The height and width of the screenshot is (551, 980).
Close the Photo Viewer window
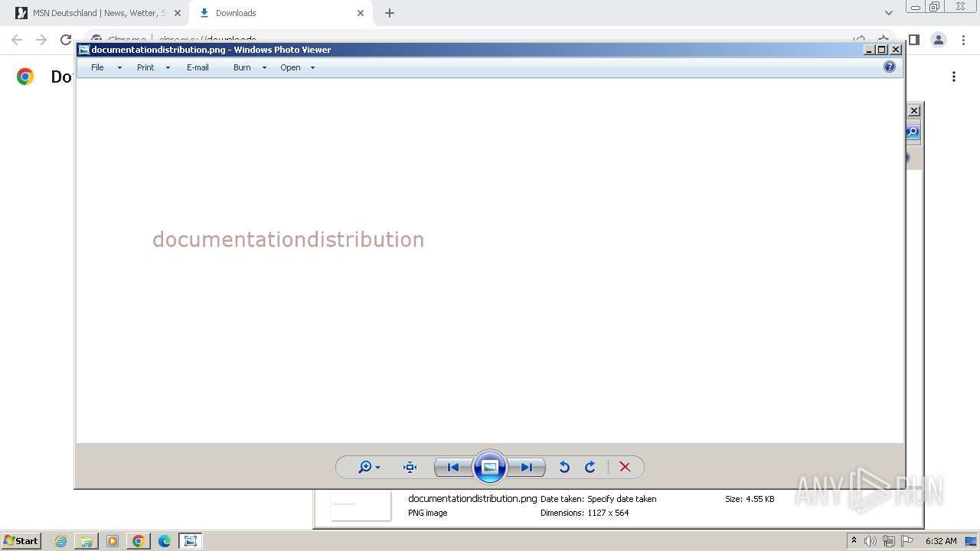[x=896, y=50]
